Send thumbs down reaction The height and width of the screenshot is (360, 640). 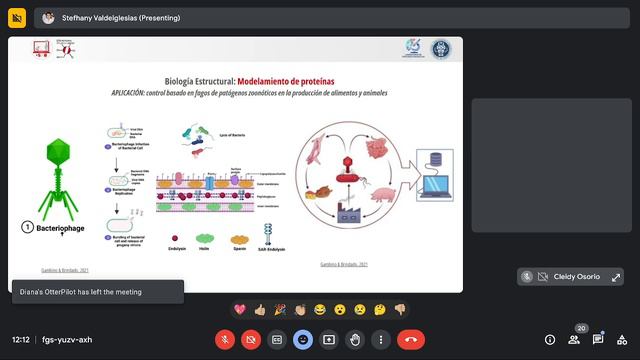coord(400,310)
